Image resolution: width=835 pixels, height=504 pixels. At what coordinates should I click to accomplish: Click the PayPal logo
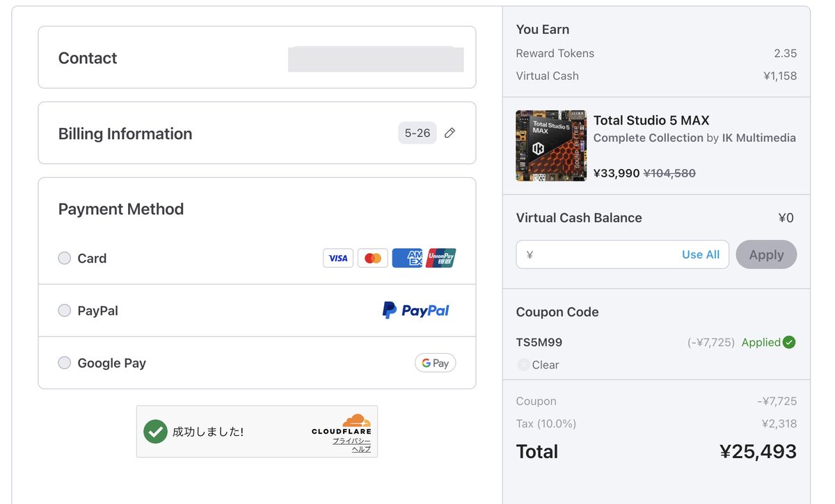click(416, 310)
